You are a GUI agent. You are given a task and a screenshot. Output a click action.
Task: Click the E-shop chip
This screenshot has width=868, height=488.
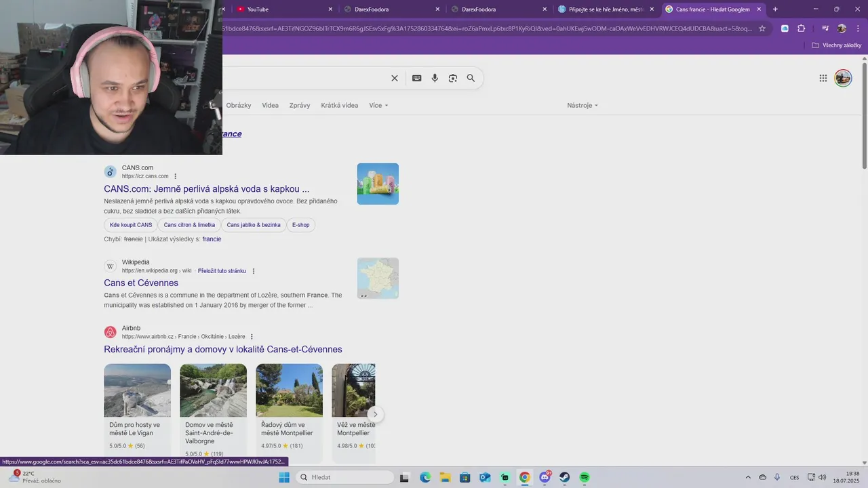coord(301,225)
